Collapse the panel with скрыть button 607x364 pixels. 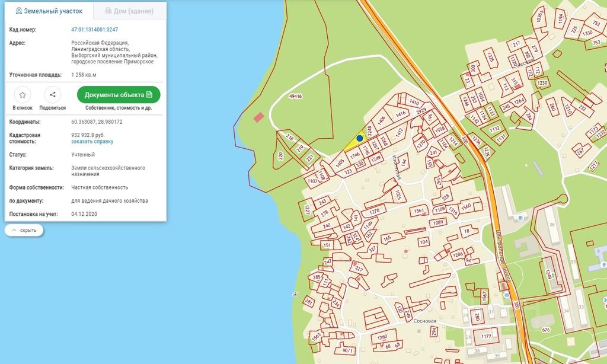pyautogui.click(x=24, y=231)
